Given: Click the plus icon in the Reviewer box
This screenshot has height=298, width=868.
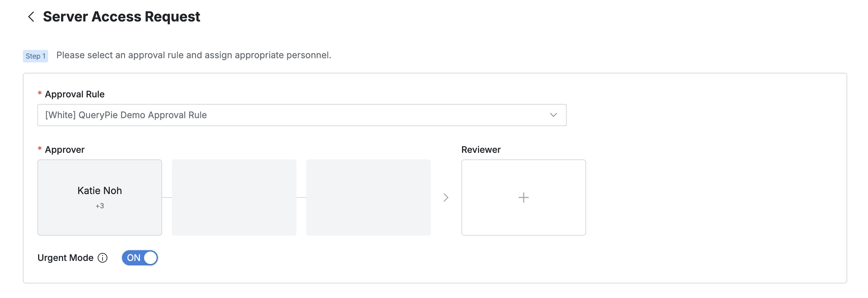Looking at the screenshot, I should [x=523, y=198].
